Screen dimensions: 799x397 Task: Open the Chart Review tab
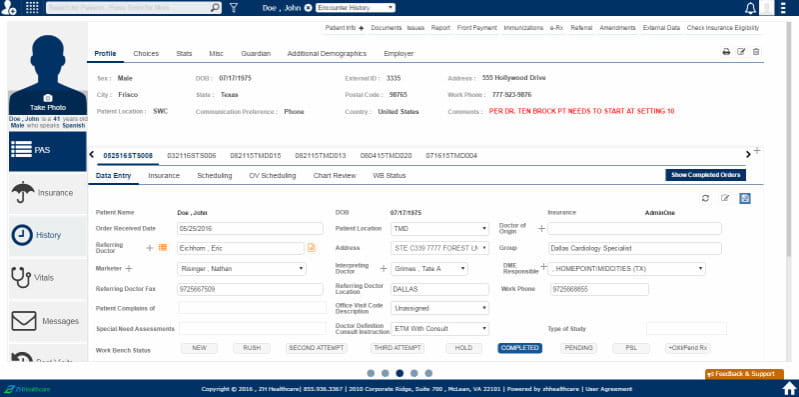click(x=334, y=175)
